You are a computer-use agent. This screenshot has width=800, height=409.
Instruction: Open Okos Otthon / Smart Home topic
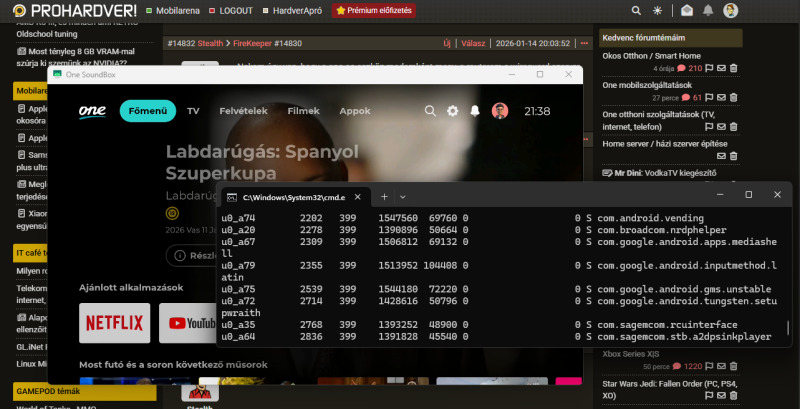[652, 56]
